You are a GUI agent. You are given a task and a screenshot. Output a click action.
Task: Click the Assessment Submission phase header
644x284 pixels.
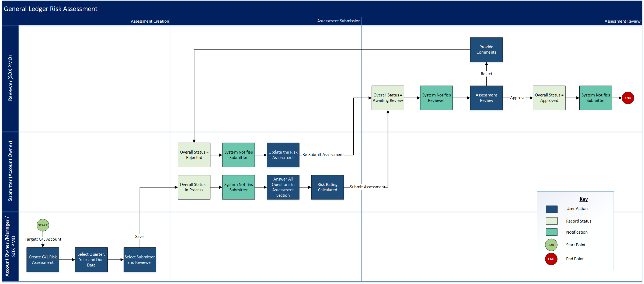point(339,21)
